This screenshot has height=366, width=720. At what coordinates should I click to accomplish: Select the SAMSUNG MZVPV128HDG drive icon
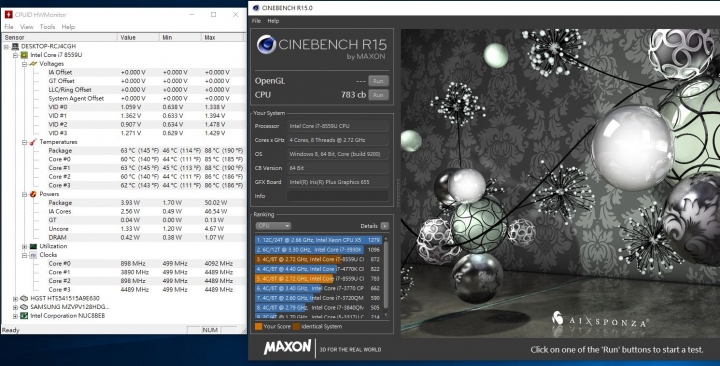pyautogui.click(x=24, y=307)
